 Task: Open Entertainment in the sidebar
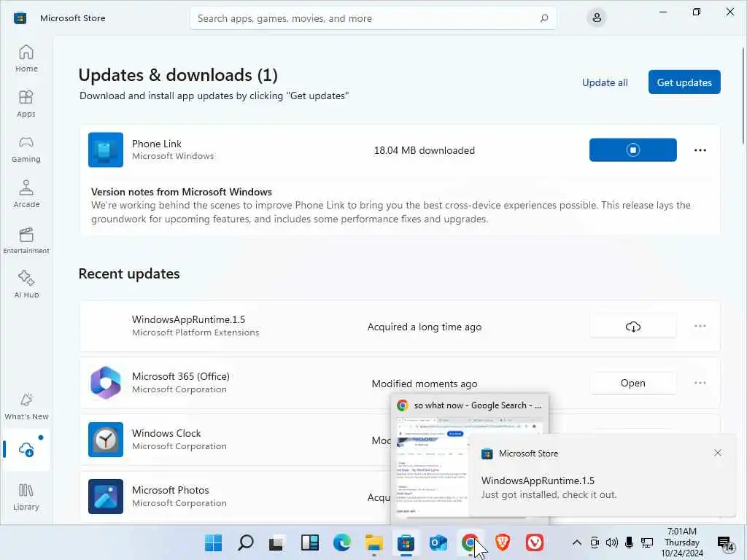[x=26, y=239]
